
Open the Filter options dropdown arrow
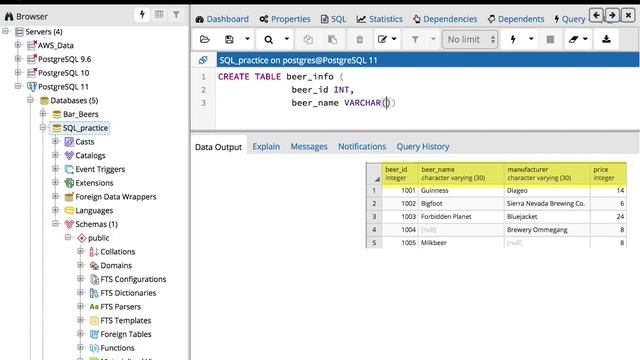pos(433,40)
